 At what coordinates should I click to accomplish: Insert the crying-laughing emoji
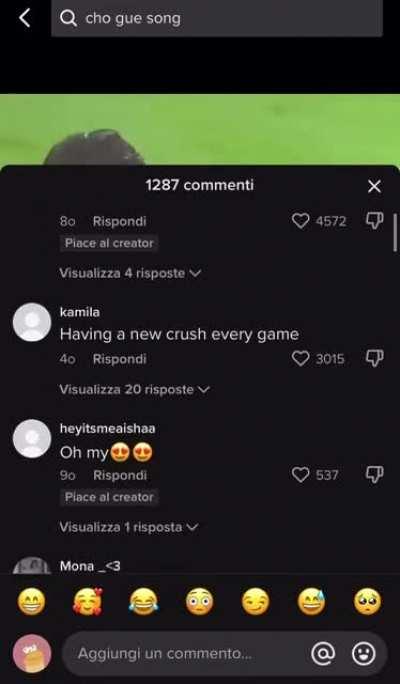144,602
